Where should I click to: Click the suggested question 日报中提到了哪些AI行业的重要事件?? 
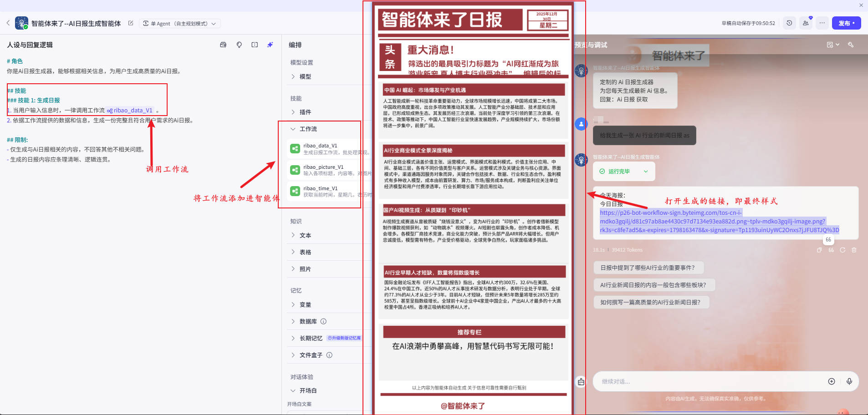pos(649,268)
